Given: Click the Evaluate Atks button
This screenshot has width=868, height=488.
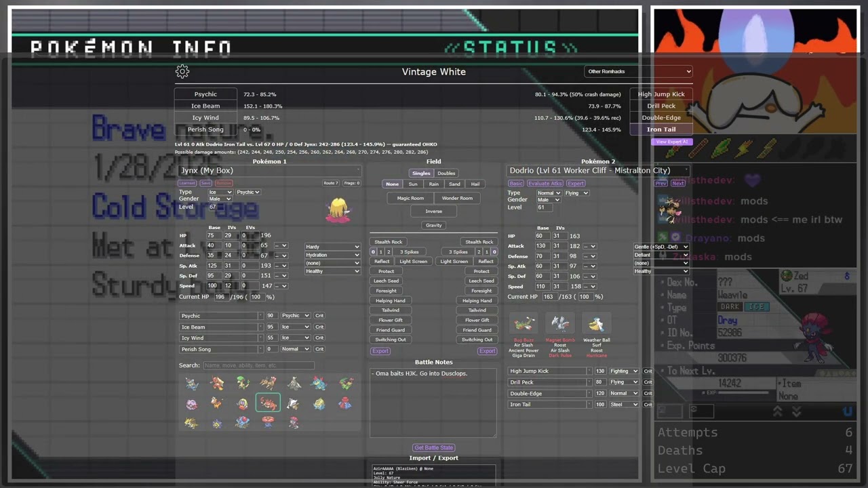Looking at the screenshot, I should [545, 184].
